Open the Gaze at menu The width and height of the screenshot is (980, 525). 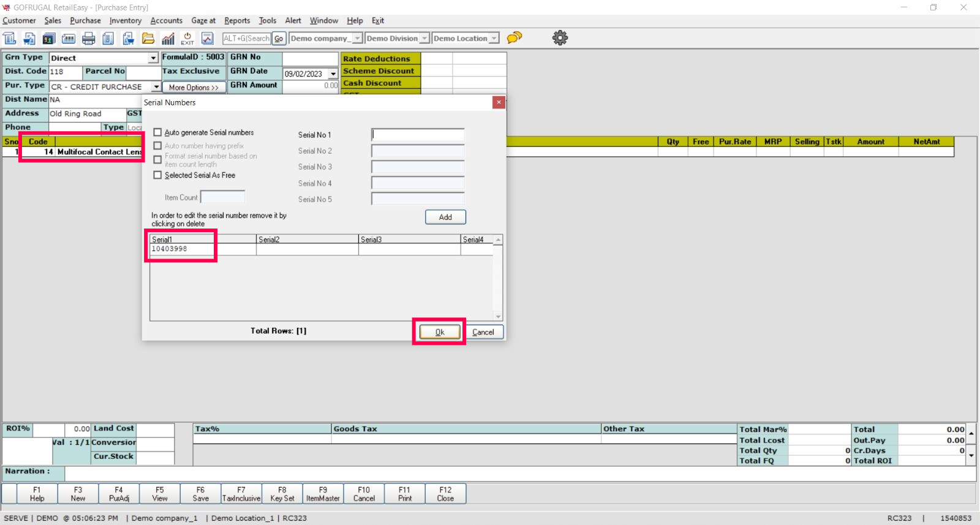tap(203, 21)
